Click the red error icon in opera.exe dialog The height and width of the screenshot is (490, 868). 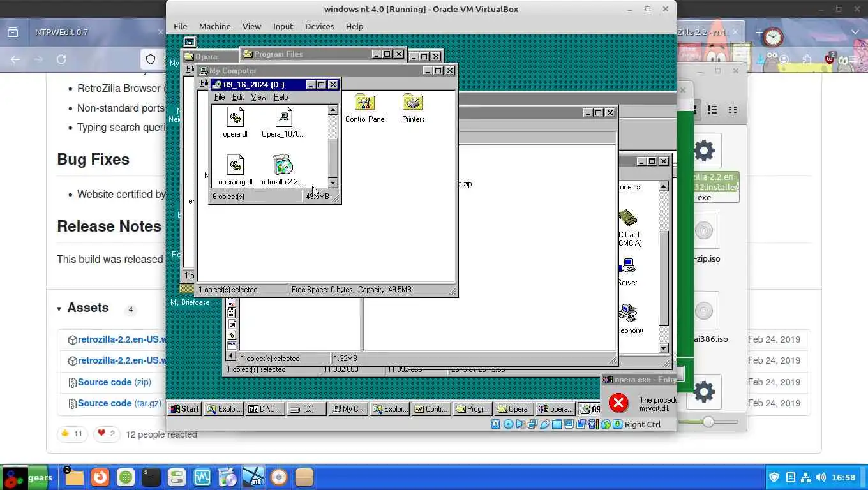pyautogui.click(x=618, y=403)
